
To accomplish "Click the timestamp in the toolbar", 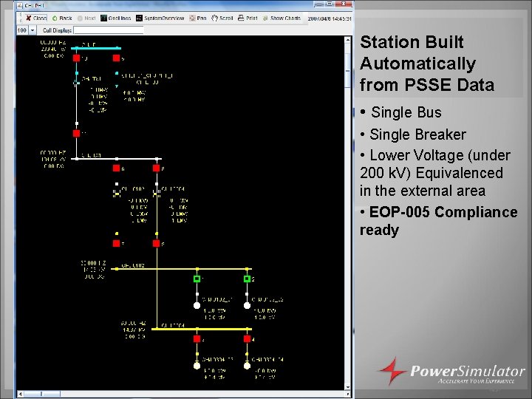I will click(x=329, y=18).
